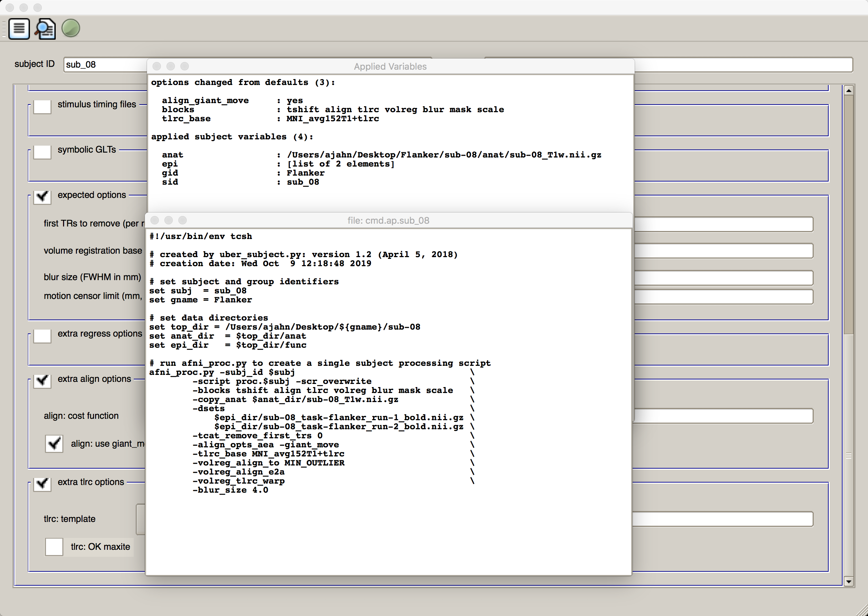
Task: Click the 'align_giant_move' line in Applied Variables
Action: [232, 100]
